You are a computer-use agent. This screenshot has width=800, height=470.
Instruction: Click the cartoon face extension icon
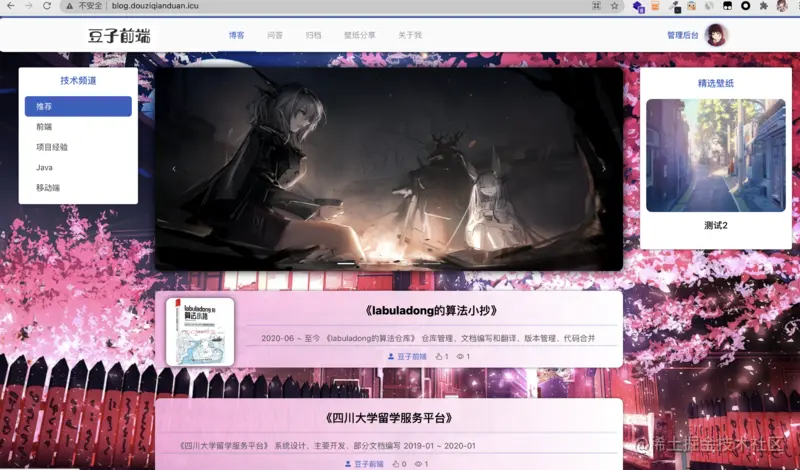tap(691, 6)
